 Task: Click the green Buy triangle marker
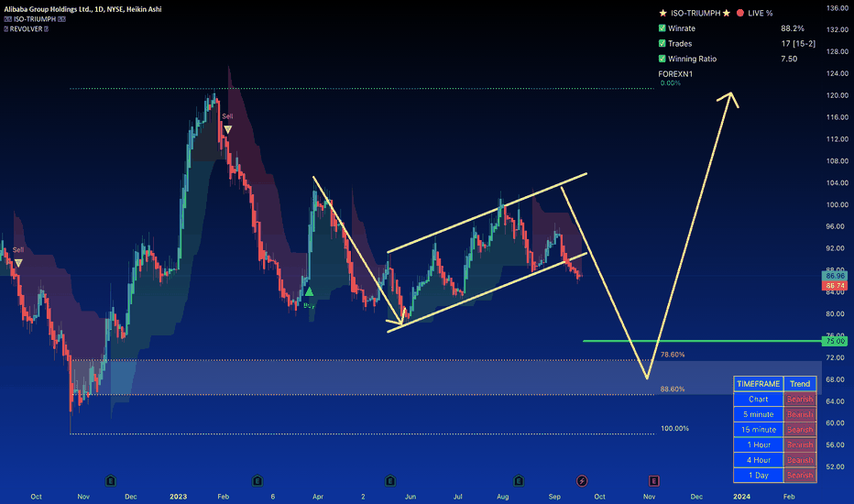tap(309, 292)
